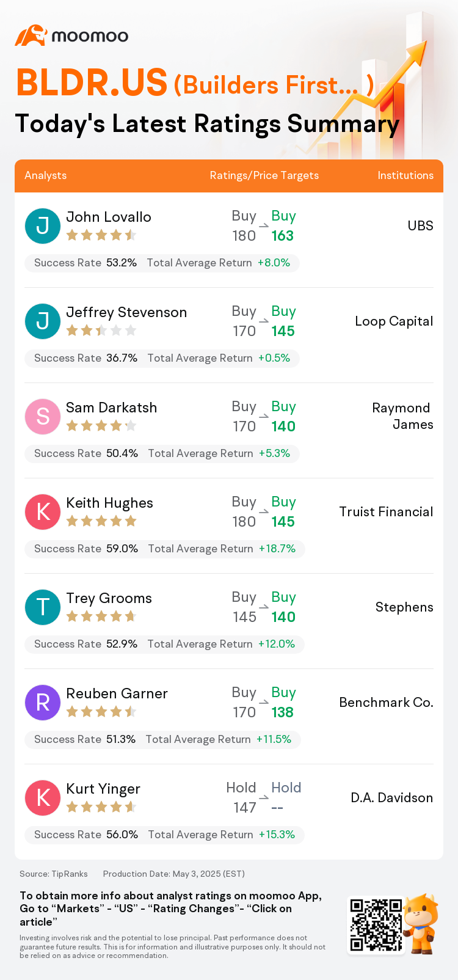Click the Truist Financial institution label
The image size is (458, 980).
tap(386, 511)
